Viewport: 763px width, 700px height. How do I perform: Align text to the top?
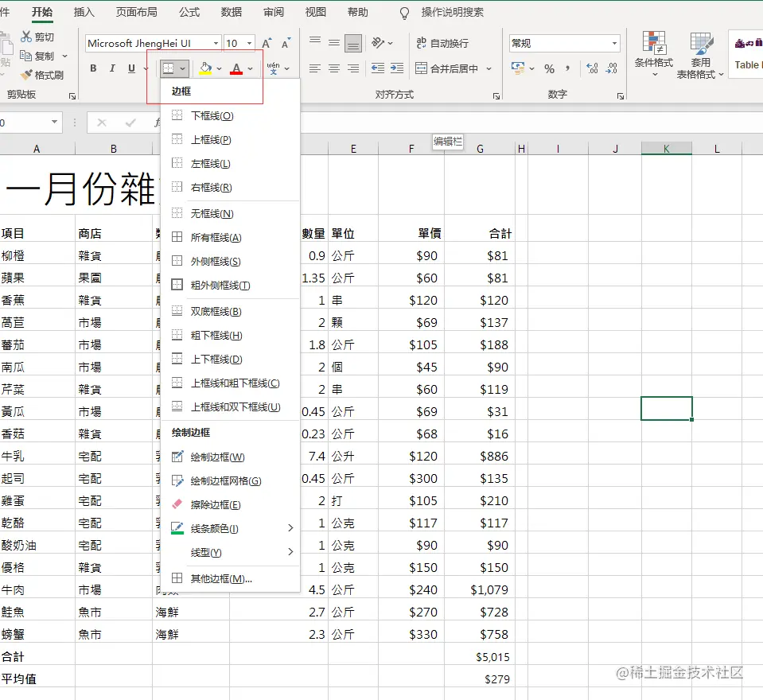(315, 43)
